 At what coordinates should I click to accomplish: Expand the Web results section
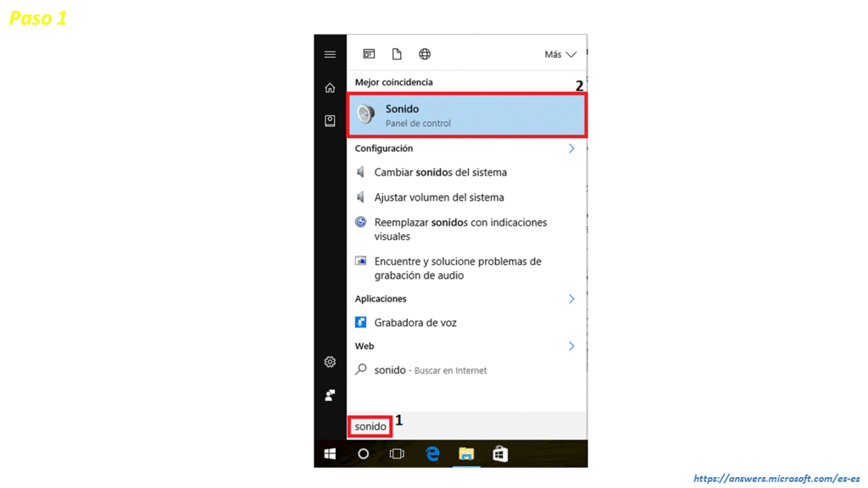[x=571, y=346]
